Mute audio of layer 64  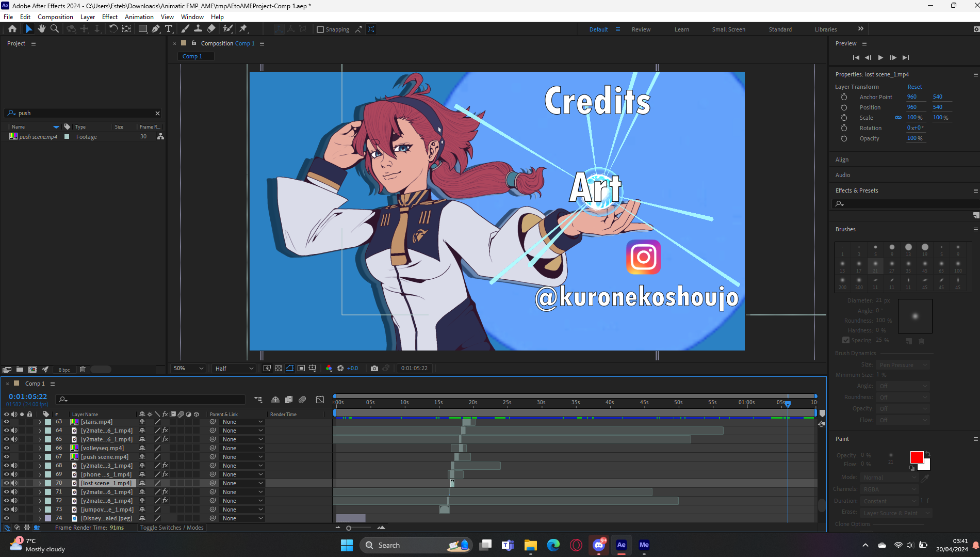14,431
